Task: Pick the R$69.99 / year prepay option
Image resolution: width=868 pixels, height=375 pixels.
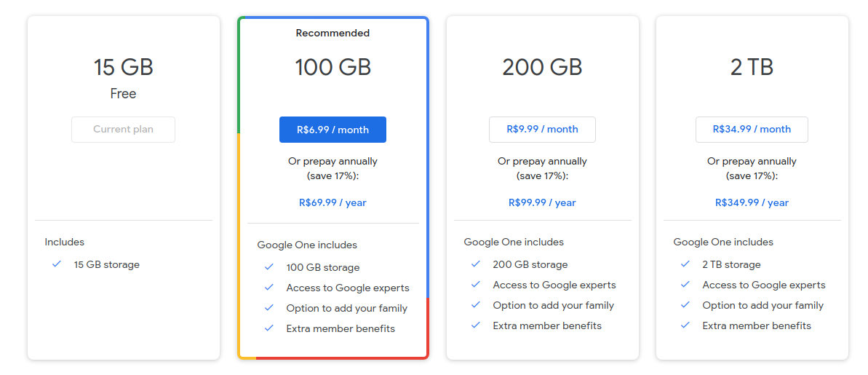Action: [333, 202]
